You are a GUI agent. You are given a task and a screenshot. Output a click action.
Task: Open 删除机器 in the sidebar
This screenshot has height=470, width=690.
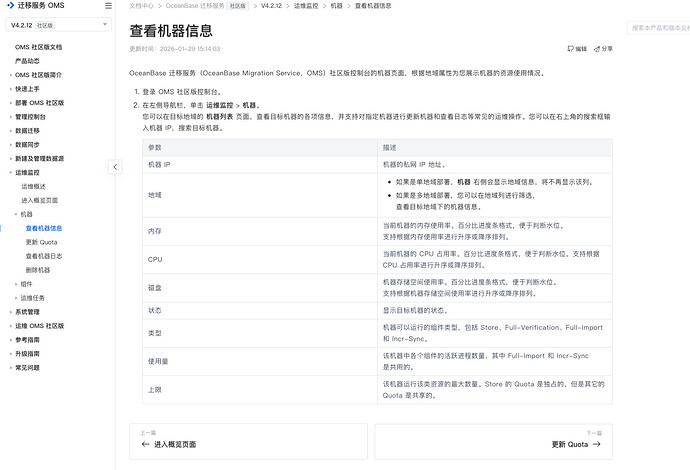37,270
